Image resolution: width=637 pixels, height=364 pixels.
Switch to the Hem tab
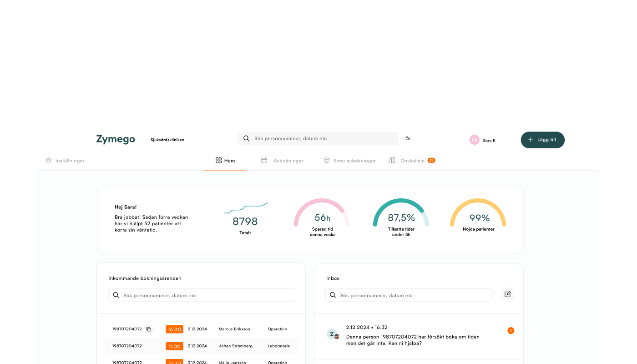[225, 161]
